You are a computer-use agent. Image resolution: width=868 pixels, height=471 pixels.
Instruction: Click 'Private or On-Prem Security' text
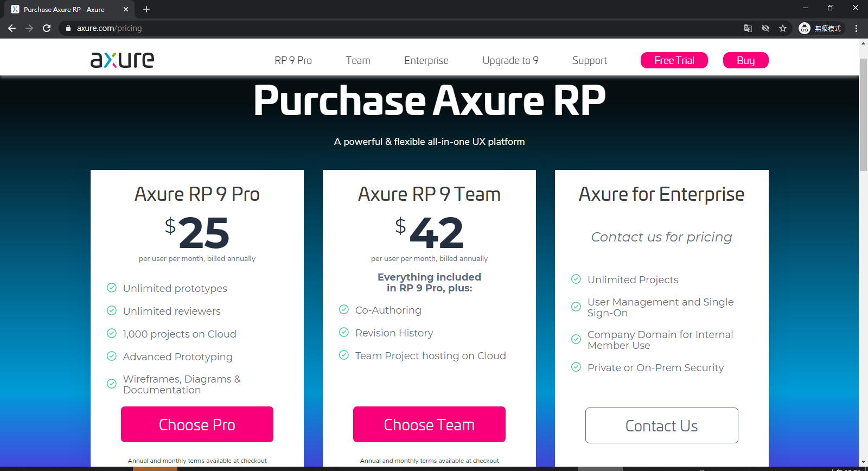(655, 367)
